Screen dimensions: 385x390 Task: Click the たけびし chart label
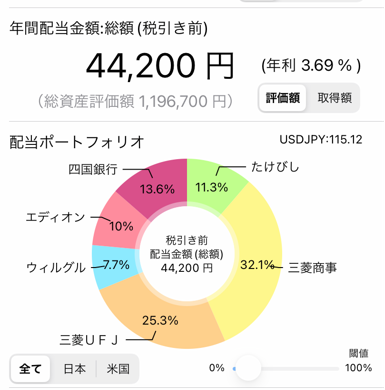tap(275, 167)
